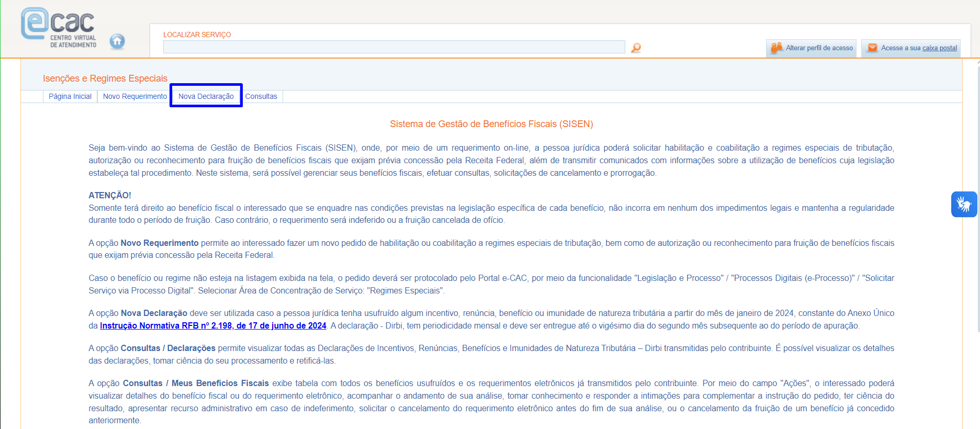Open Instrução Normativa RFB nº 2.198 link
980x429 pixels.
[x=213, y=325]
